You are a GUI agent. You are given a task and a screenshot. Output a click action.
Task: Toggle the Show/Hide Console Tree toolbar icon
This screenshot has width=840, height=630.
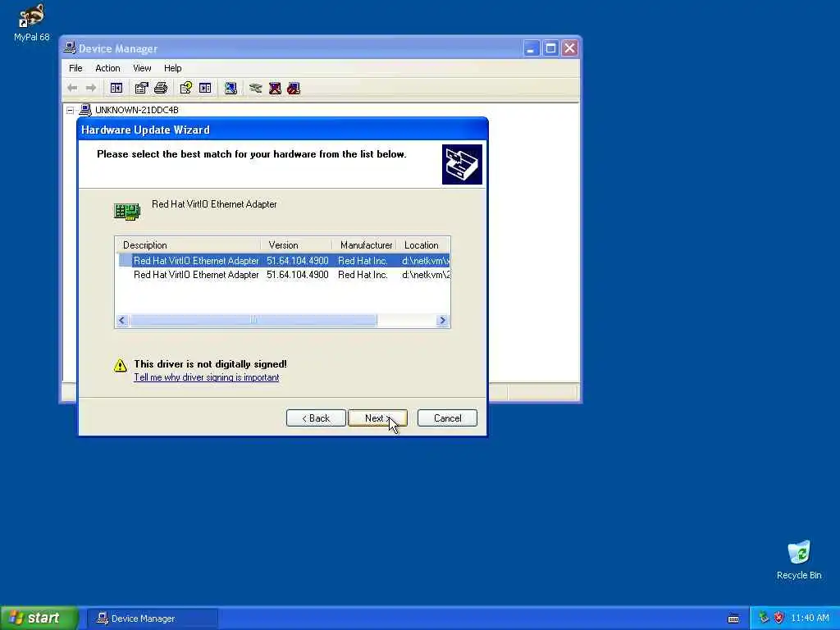[x=116, y=89]
